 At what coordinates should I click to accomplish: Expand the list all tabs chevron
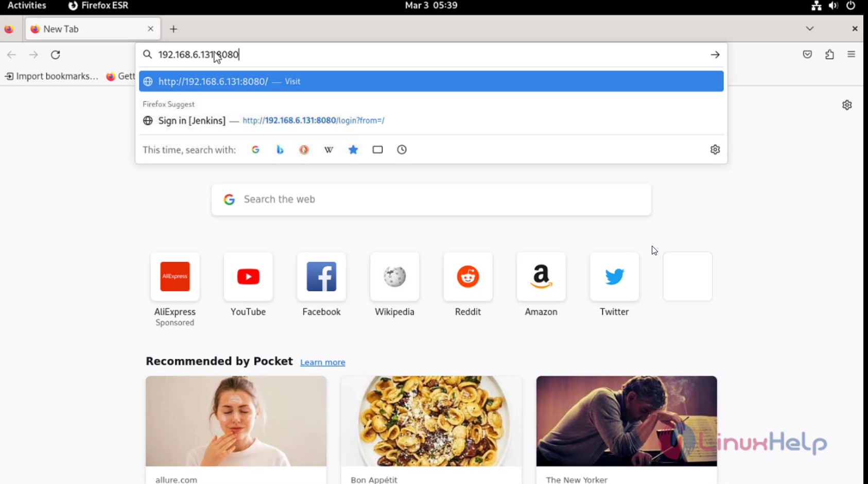point(810,29)
